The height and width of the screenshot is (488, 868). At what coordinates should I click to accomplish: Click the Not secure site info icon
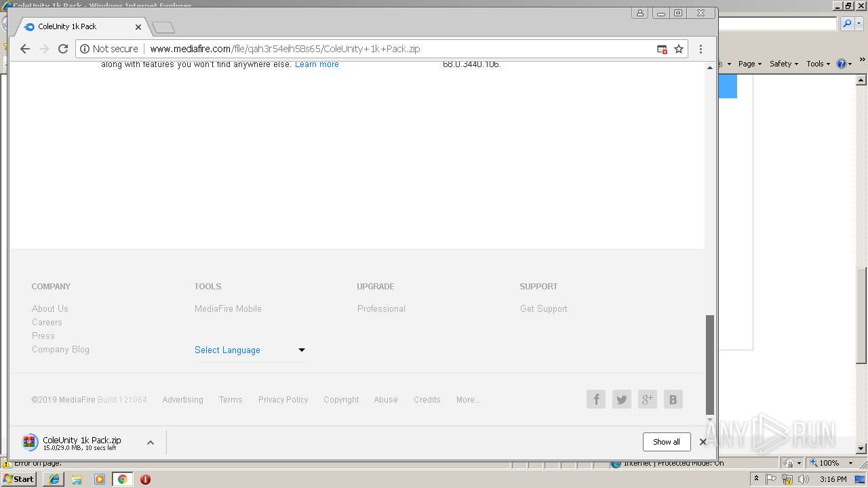point(85,49)
